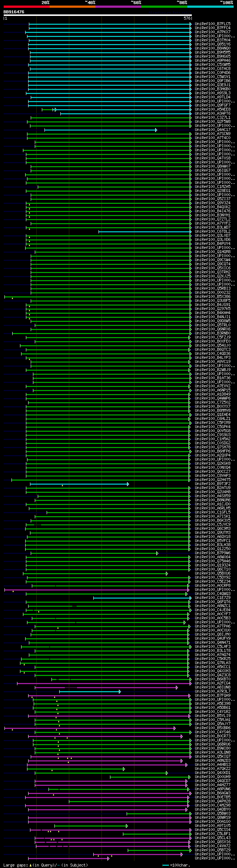Select the query name BB916476
Screen dimensions: 237x868
(14, 12)
